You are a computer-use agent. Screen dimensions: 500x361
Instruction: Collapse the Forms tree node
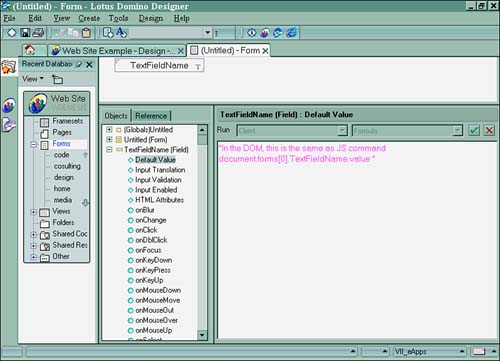pos(34,145)
